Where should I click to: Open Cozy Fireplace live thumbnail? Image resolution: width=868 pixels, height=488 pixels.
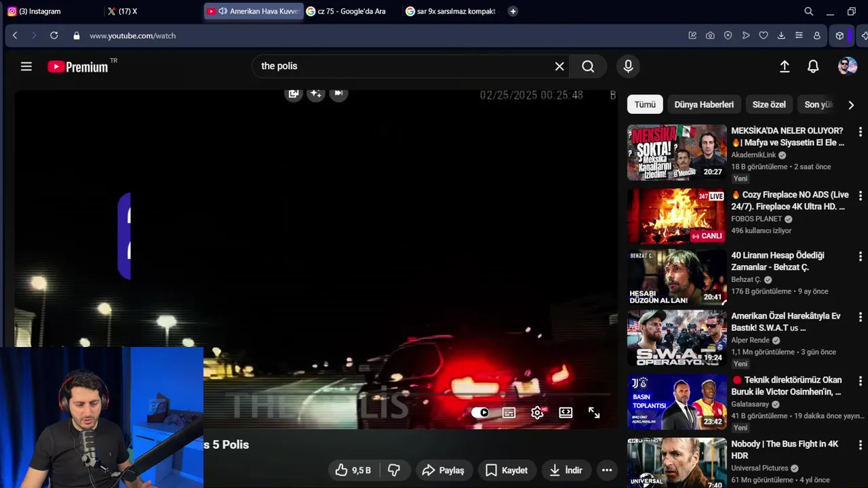677,216
